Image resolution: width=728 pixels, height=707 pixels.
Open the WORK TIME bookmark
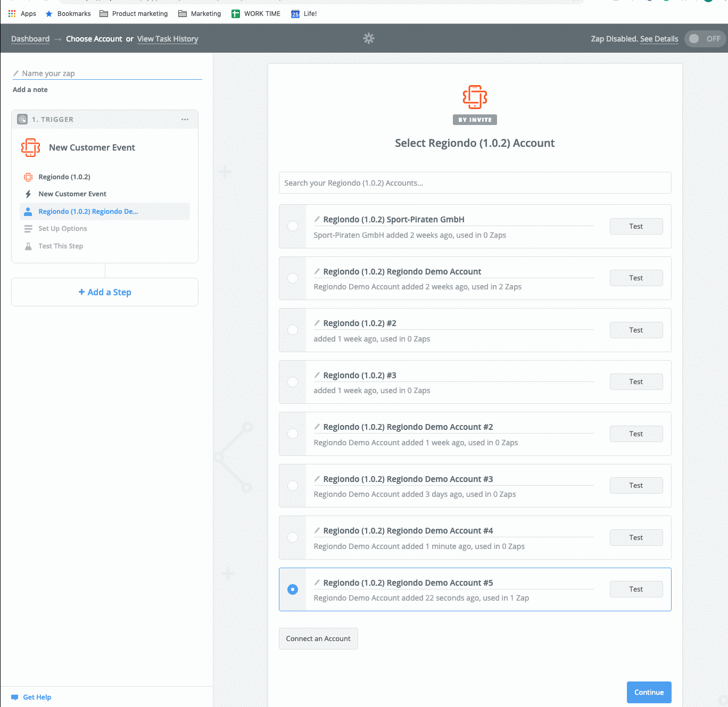coord(256,14)
